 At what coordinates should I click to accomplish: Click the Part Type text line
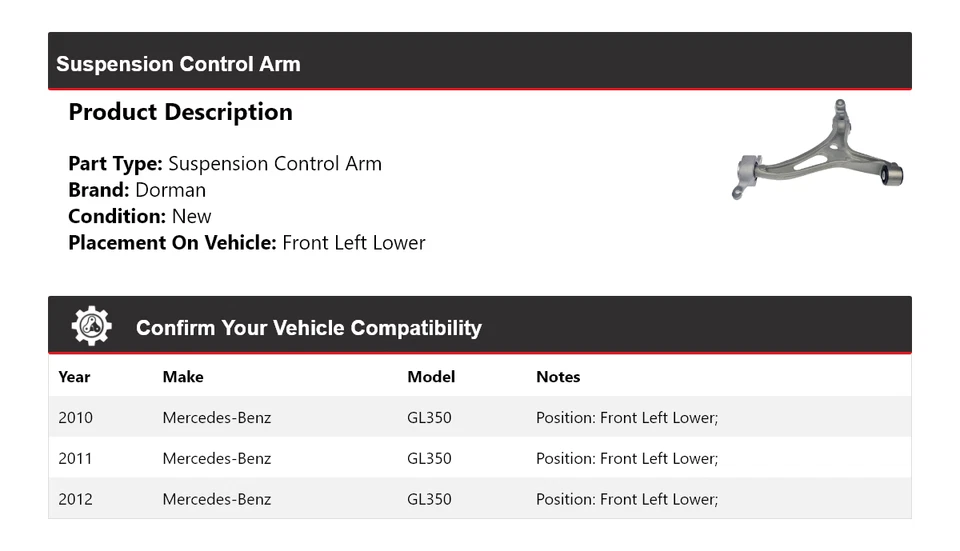click(x=225, y=164)
